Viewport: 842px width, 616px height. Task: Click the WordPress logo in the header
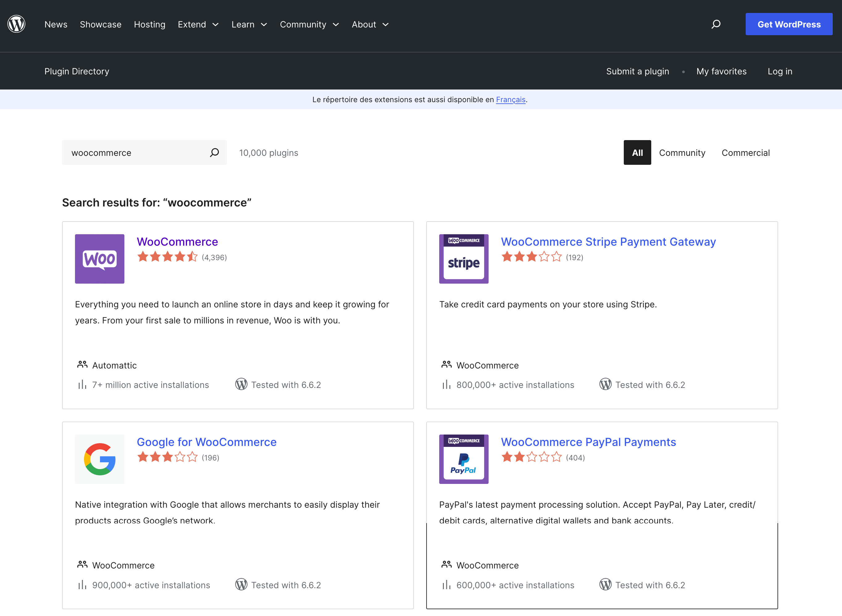point(17,24)
